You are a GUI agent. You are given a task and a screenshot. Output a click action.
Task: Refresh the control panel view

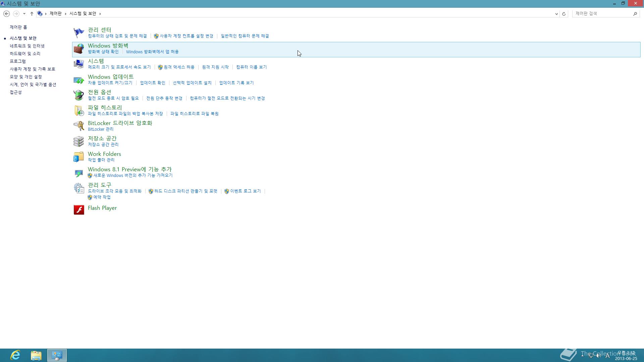tap(564, 14)
